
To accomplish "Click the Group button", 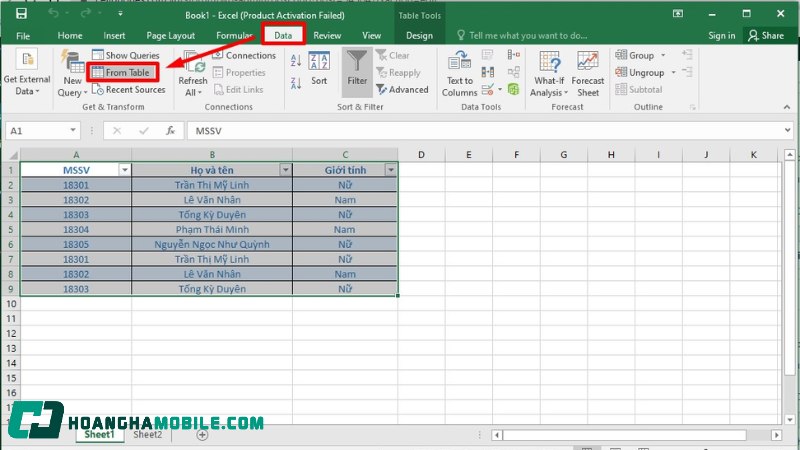I will click(x=635, y=55).
